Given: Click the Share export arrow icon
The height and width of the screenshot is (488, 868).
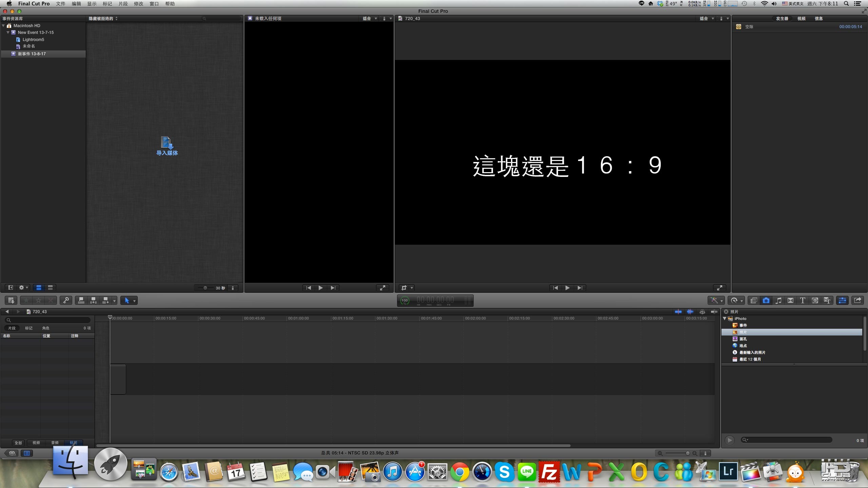Looking at the screenshot, I should (x=857, y=300).
